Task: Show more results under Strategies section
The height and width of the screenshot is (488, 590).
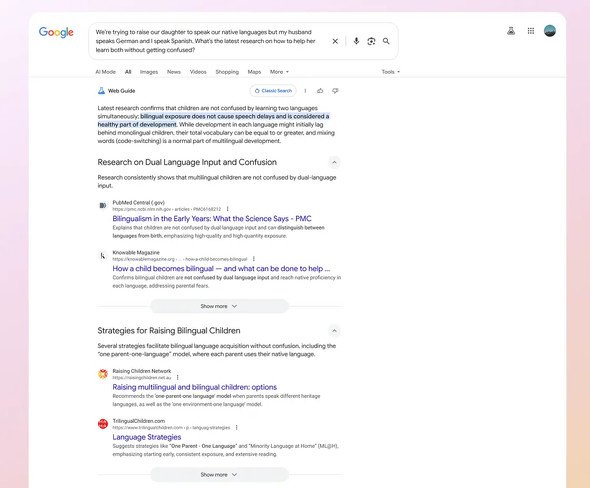Action: tap(219, 475)
